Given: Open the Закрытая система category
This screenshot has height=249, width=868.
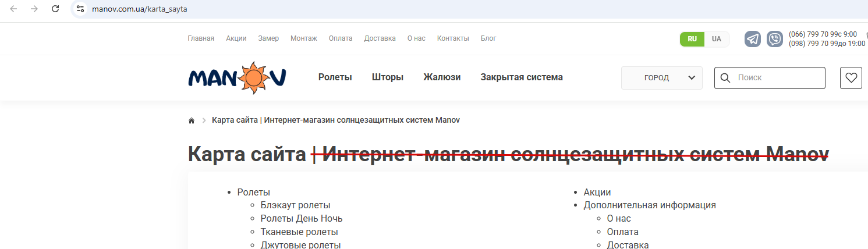Looking at the screenshot, I should (x=522, y=77).
